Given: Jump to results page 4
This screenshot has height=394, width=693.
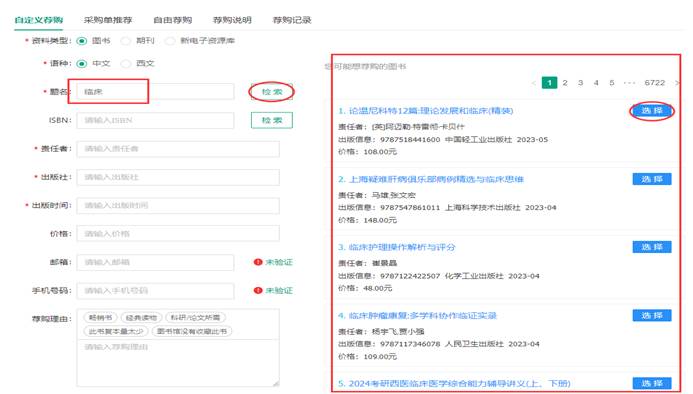Looking at the screenshot, I should pos(596,83).
